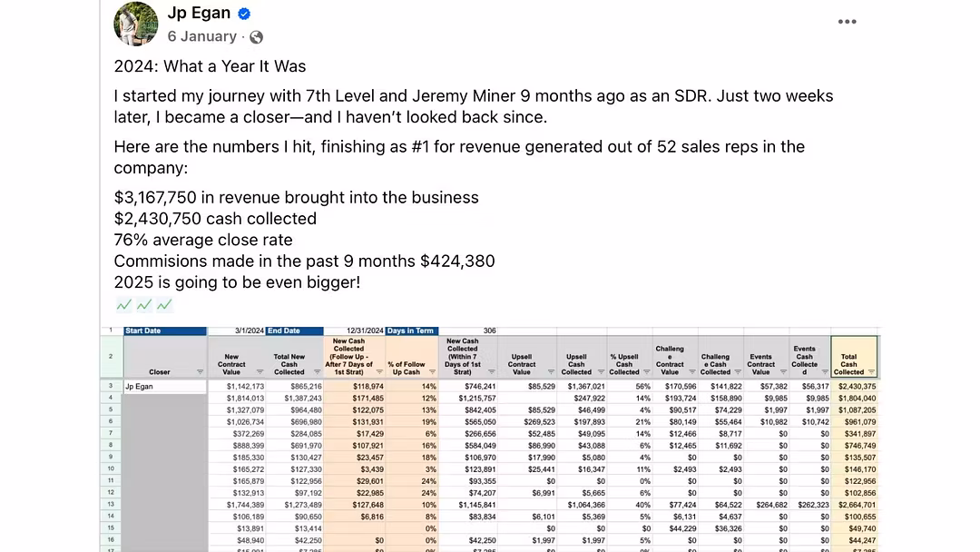Click Jp Egan's profile picture
Image resolution: width=980 pixels, height=552 pixels.
(136, 24)
